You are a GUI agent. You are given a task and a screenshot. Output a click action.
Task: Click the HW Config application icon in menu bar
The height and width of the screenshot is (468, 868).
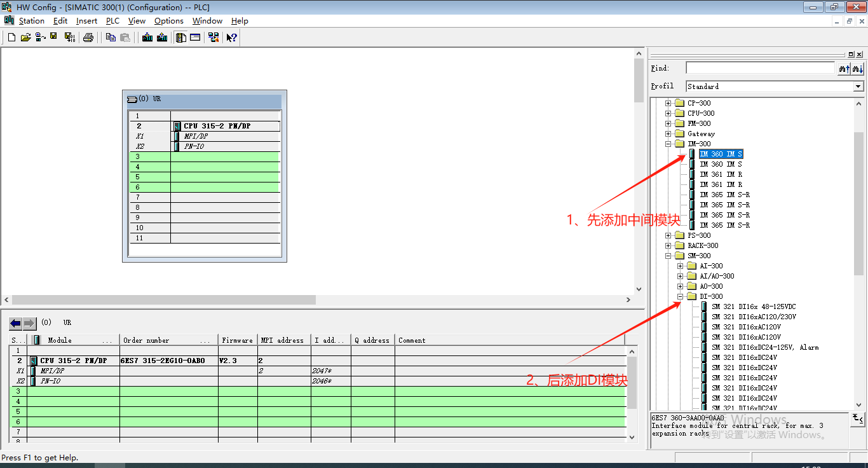pyautogui.click(x=9, y=20)
